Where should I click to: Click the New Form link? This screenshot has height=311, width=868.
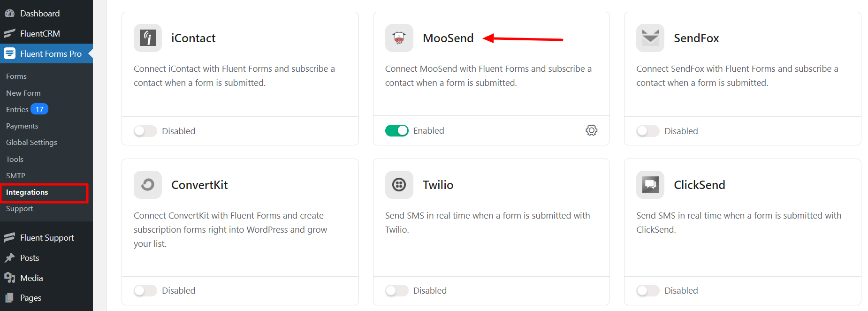(23, 93)
